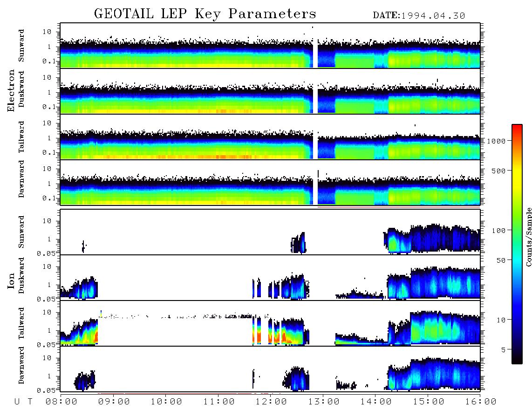The height and width of the screenshot is (410, 532).
Task: Click the 5 value on the color scale
Action: (503, 350)
